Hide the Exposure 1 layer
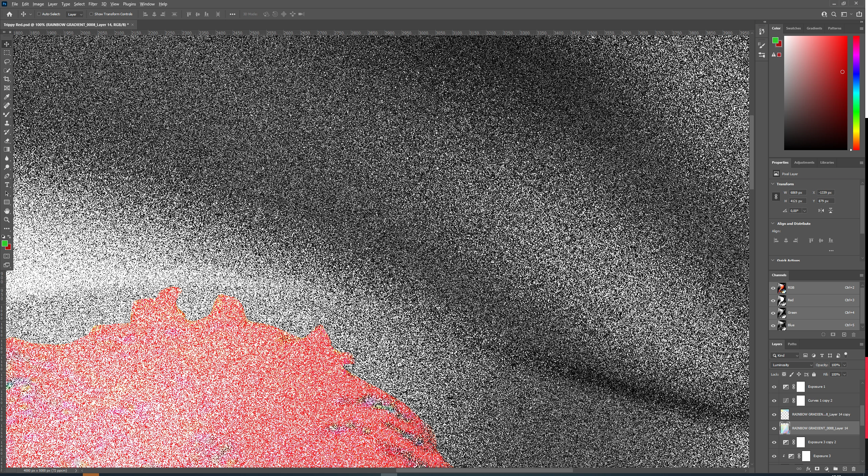The width and height of the screenshot is (868, 476). (x=774, y=387)
